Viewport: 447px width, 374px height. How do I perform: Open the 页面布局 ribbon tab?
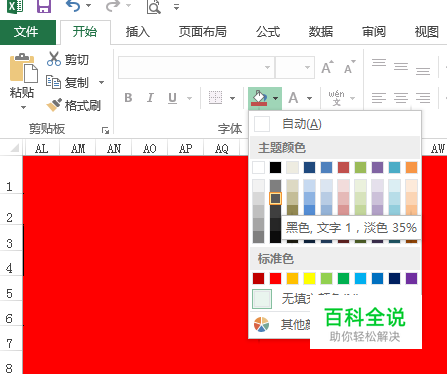pyautogui.click(x=202, y=32)
